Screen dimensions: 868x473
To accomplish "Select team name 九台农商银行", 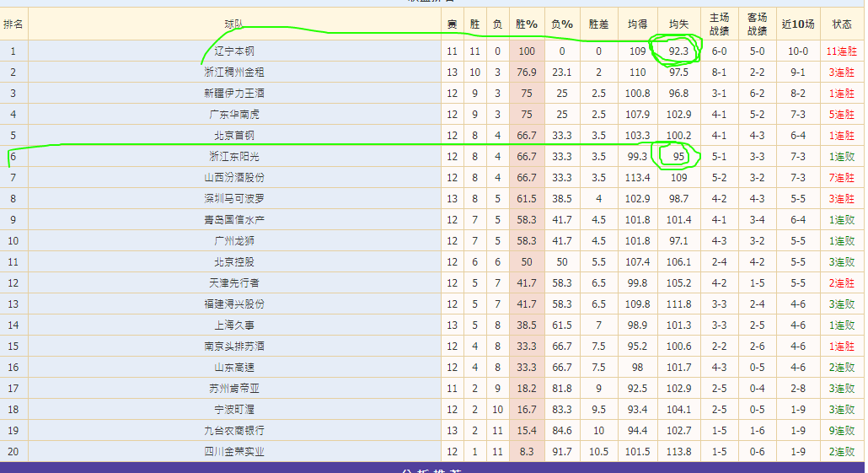I will [234, 430].
